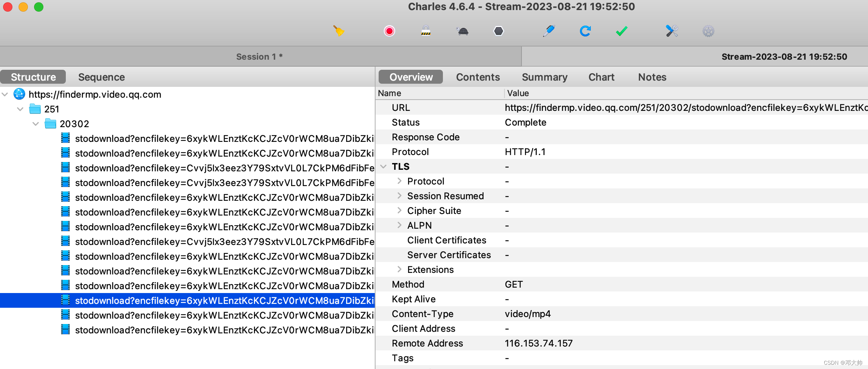Image resolution: width=868 pixels, height=369 pixels.
Task: Collapse the findermp.video.qq.com host node
Action: (x=5, y=94)
